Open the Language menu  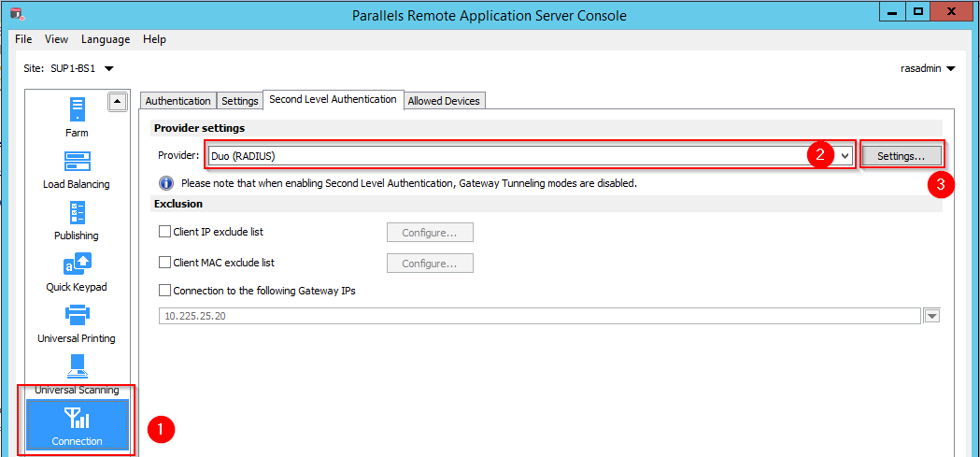pos(106,38)
